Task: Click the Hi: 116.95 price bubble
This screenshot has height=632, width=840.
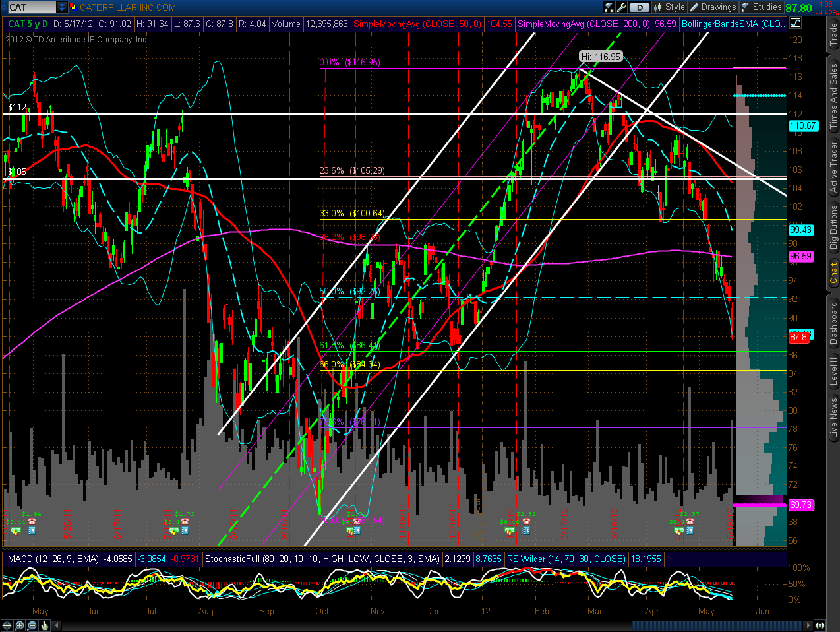Action: (x=601, y=57)
